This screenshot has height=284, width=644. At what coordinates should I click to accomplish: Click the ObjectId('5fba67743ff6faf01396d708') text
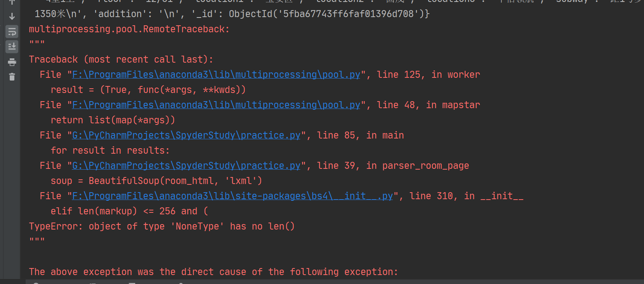[x=326, y=14]
